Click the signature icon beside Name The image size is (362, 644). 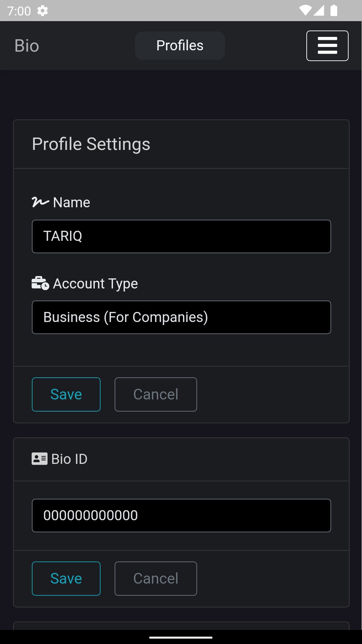(40, 202)
